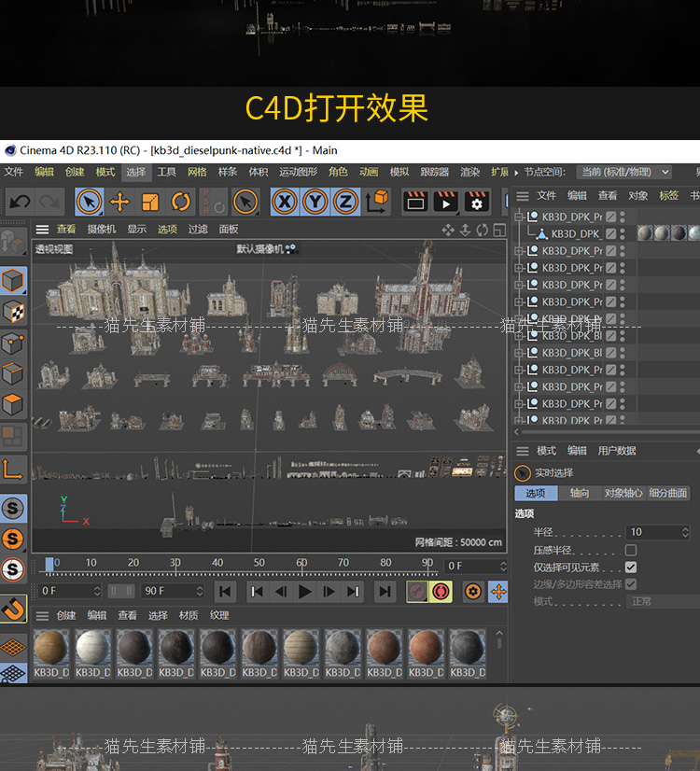This screenshot has height=771, width=700.
Task: Go to end of animation
Action: (385, 592)
